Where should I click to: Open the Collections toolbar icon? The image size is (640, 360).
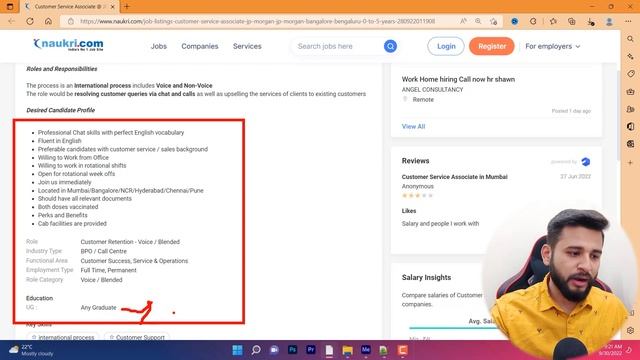click(x=572, y=21)
